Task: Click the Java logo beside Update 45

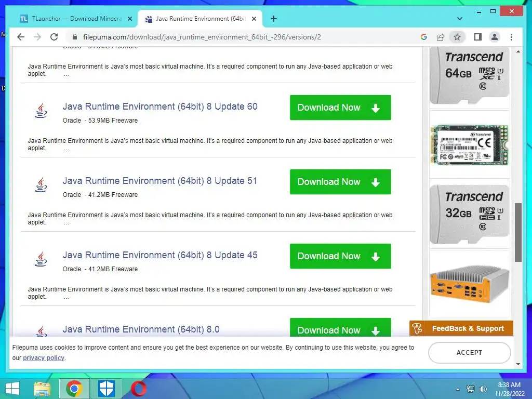Action: click(41, 259)
